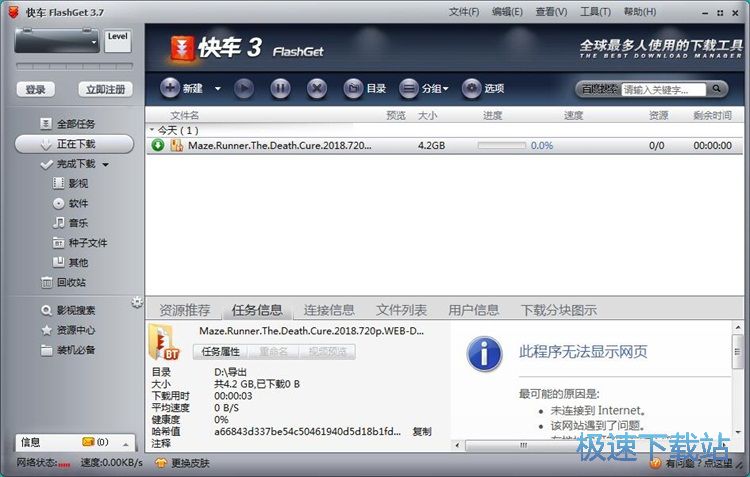Expand the 信息 panel up arrow
Image resolution: width=750 pixels, height=477 pixels.
[125, 444]
